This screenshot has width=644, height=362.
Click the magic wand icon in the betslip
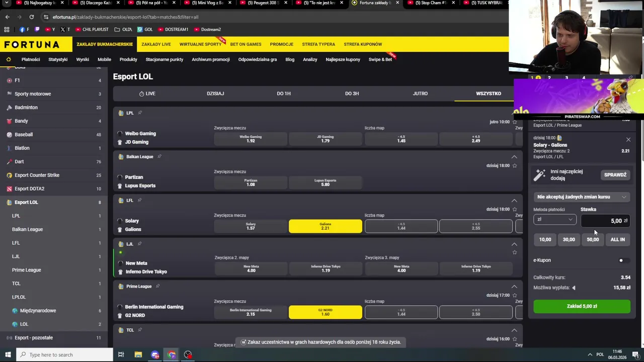tap(539, 174)
